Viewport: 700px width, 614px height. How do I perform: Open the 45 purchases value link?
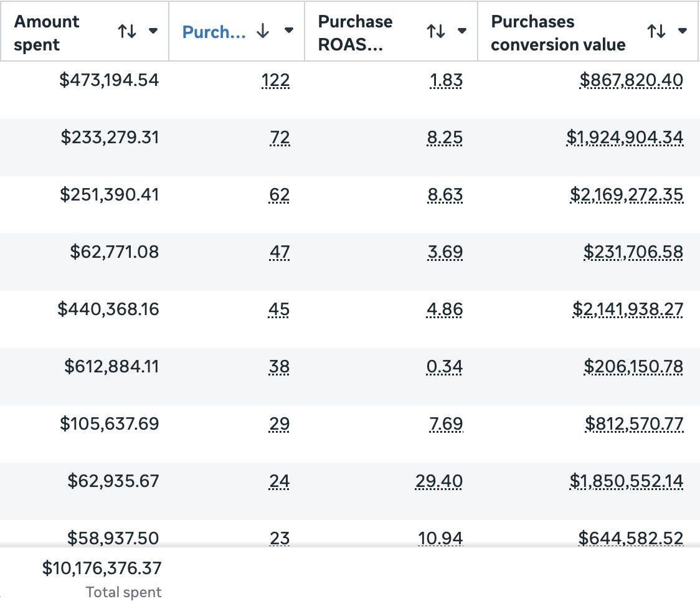click(278, 309)
